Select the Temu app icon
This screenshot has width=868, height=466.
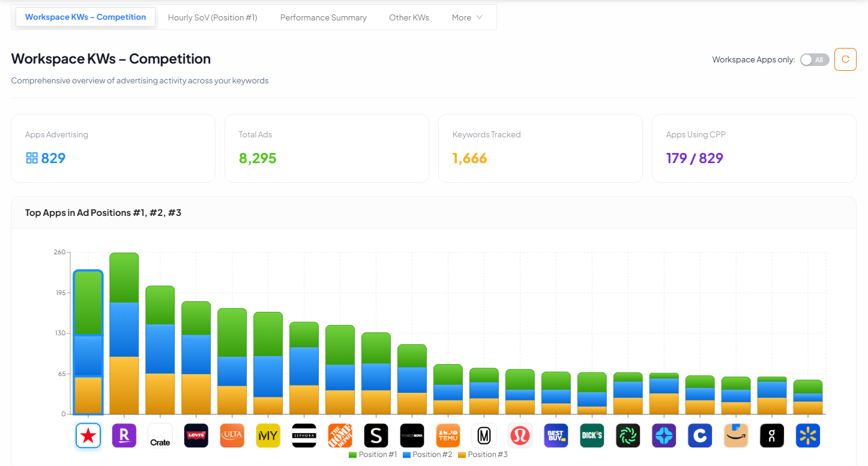pyautogui.click(x=448, y=436)
